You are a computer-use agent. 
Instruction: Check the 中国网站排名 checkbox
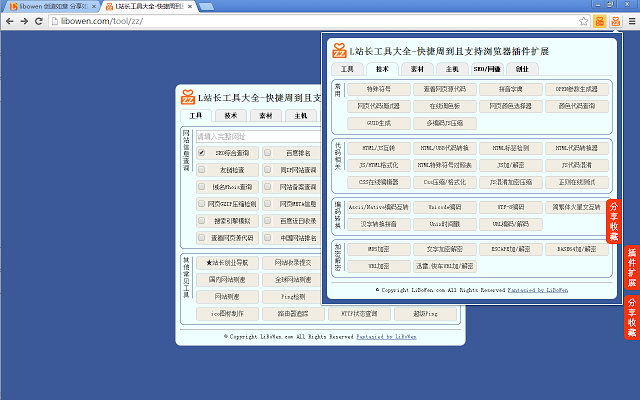click(268, 237)
